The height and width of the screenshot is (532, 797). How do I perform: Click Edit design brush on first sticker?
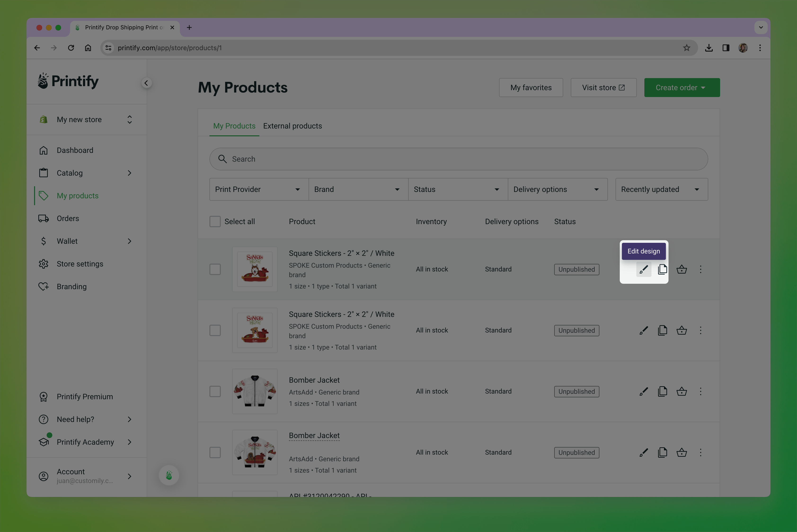pyautogui.click(x=643, y=269)
